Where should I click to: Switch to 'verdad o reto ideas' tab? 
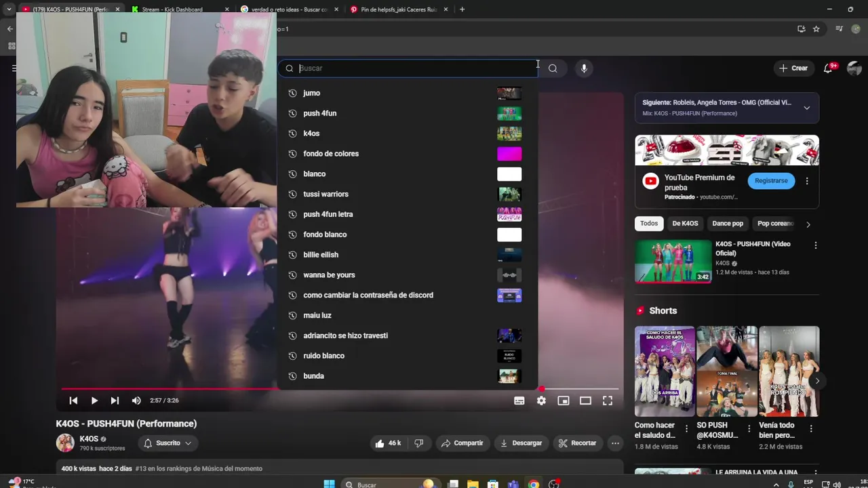288,9
